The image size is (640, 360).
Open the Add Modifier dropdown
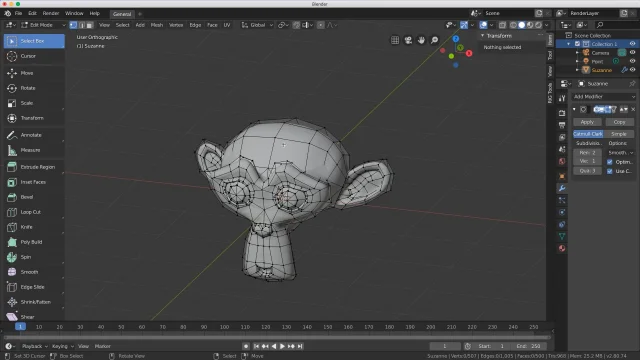coord(604,97)
